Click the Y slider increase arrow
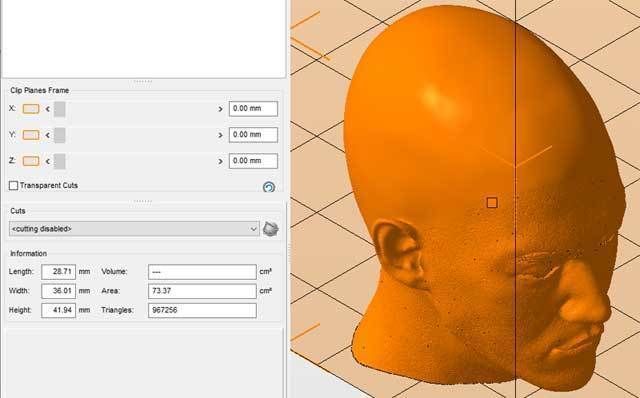 pyautogui.click(x=220, y=135)
